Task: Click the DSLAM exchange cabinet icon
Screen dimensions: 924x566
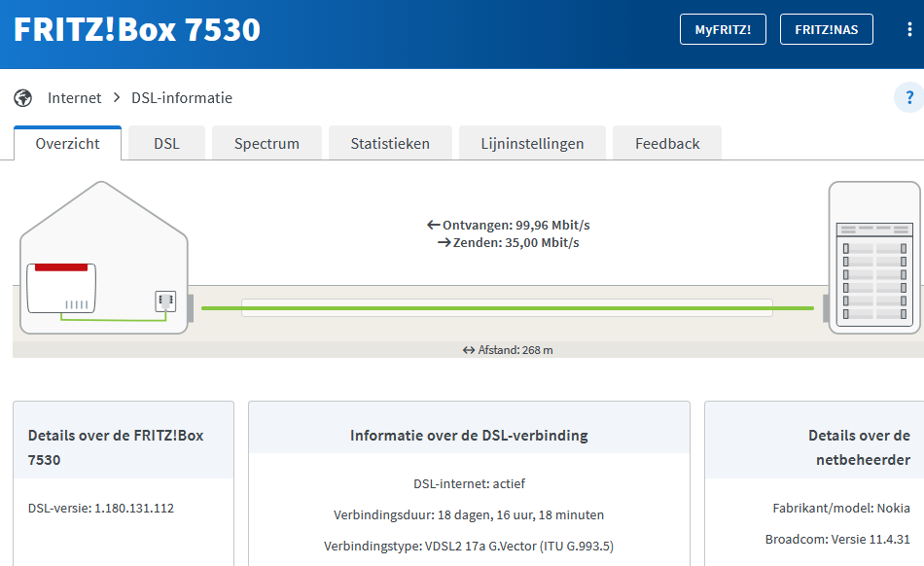Action: click(x=873, y=258)
